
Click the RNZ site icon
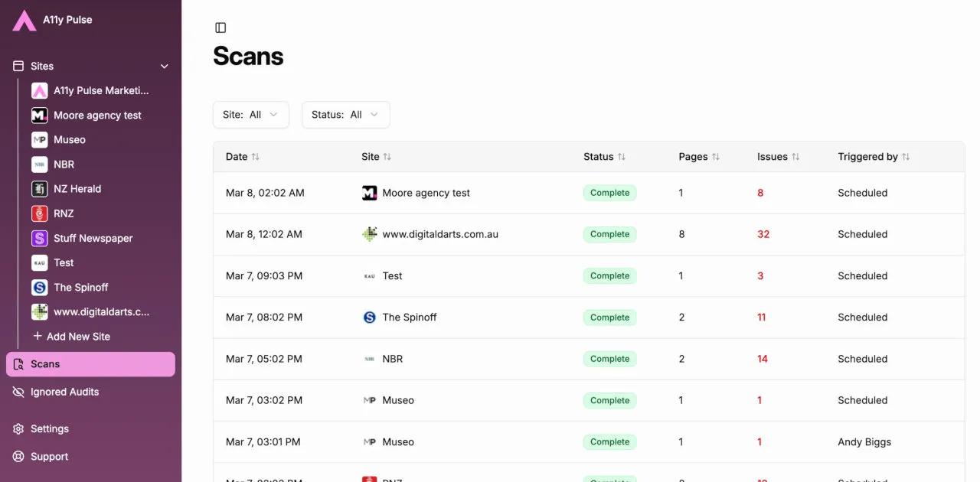click(x=39, y=213)
